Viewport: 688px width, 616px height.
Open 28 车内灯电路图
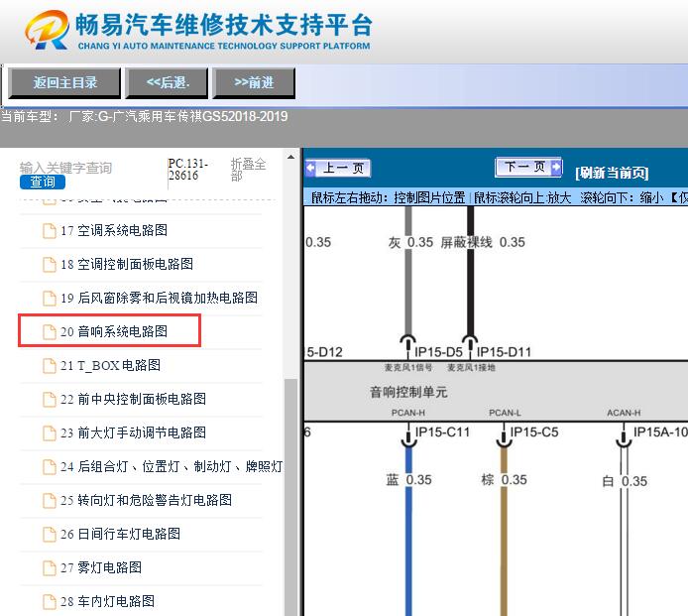(107, 601)
